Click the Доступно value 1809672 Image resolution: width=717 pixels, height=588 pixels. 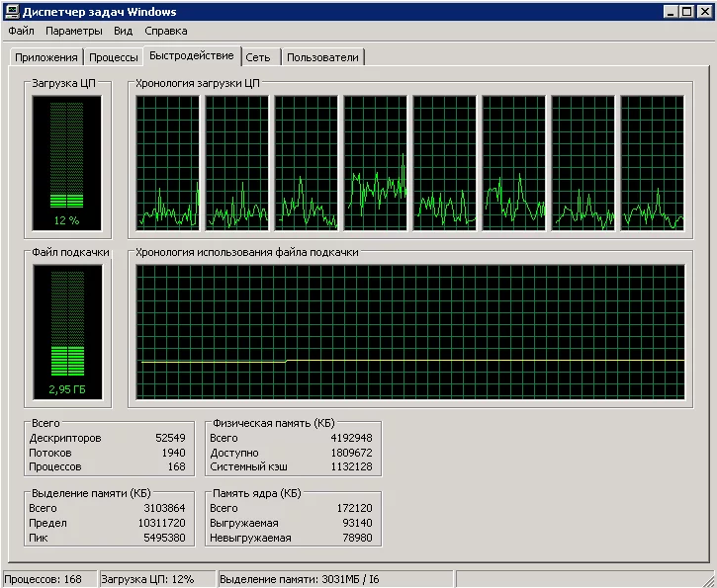pyautogui.click(x=351, y=453)
